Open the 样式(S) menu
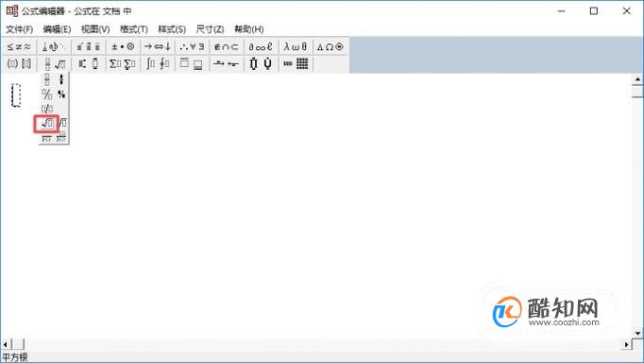This screenshot has width=644, height=363. click(172, 29)
